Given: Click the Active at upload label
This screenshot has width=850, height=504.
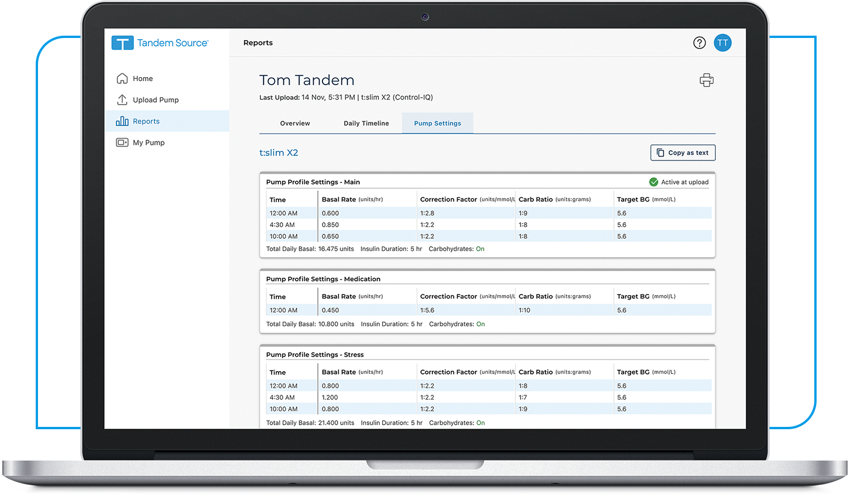Looking at the screenshot, I should [x=685, y=182].
